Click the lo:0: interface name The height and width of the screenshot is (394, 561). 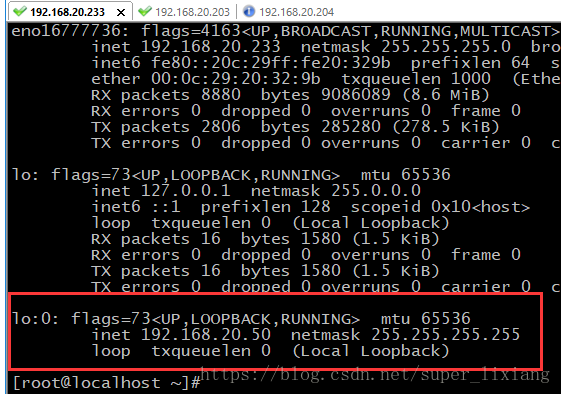35,318
